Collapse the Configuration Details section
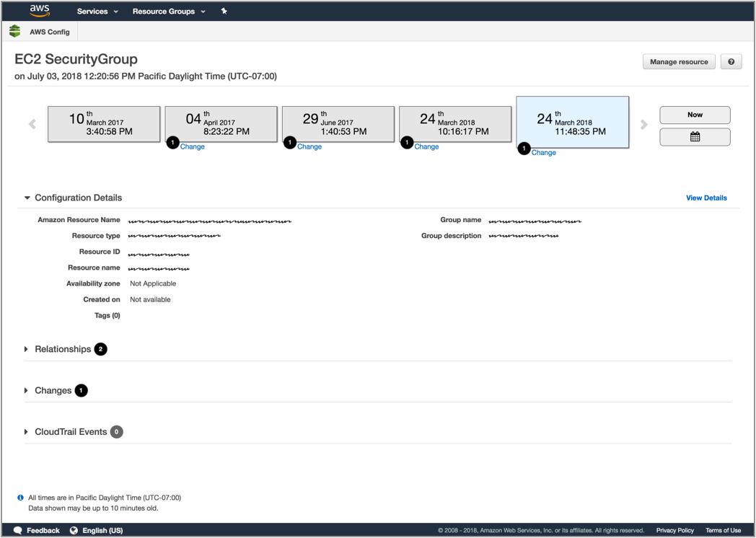 pyautogui.click(x=27, y=198)
